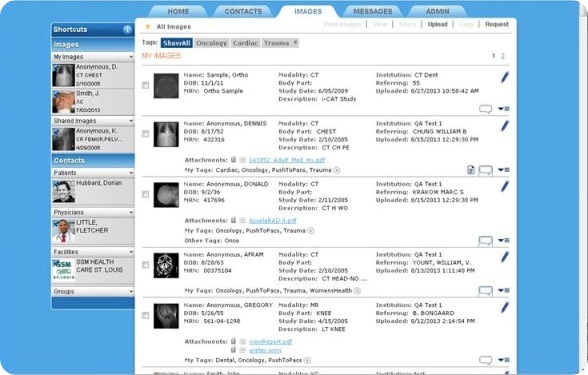Viewport: 588px width, 375px height.
Task: Expand the Facilities sidebar dropdown
Action: click(131, 252)
